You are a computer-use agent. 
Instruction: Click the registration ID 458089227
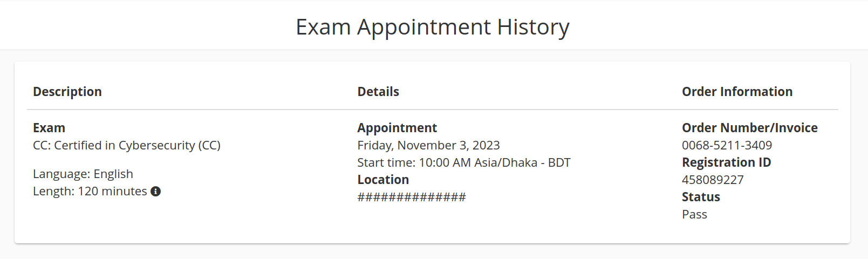pyautogui.click(x=713, y=180)
